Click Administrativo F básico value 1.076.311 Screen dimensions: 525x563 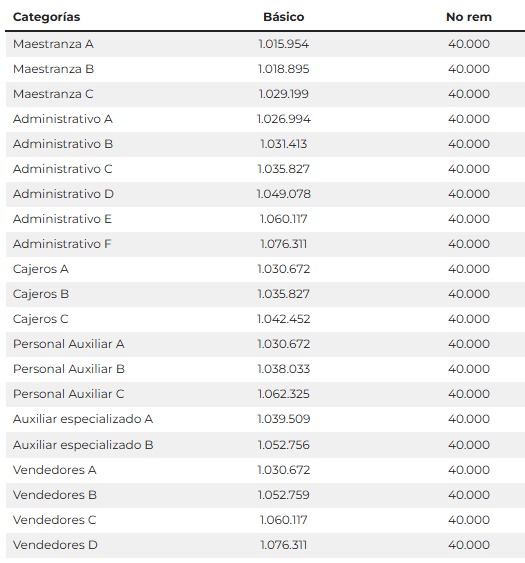284,244
